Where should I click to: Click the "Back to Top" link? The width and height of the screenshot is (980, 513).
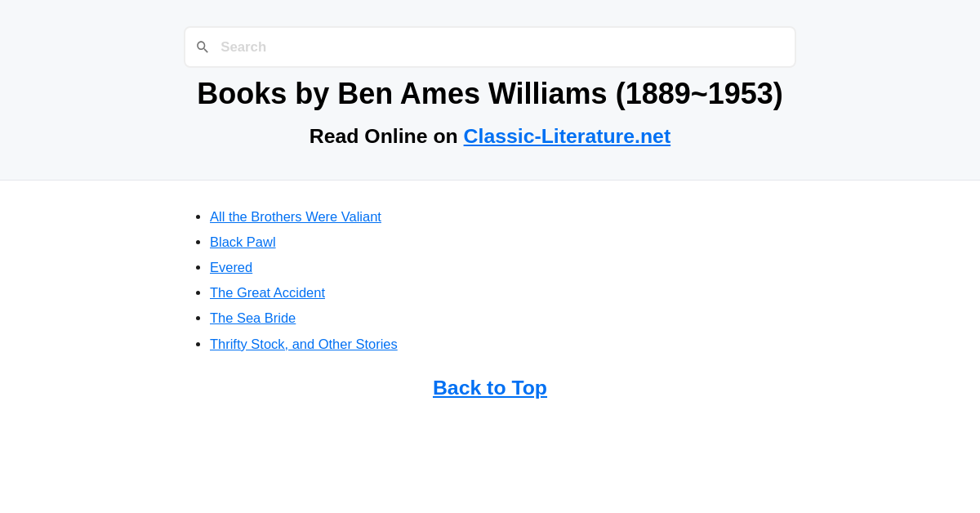click(490, 387)
